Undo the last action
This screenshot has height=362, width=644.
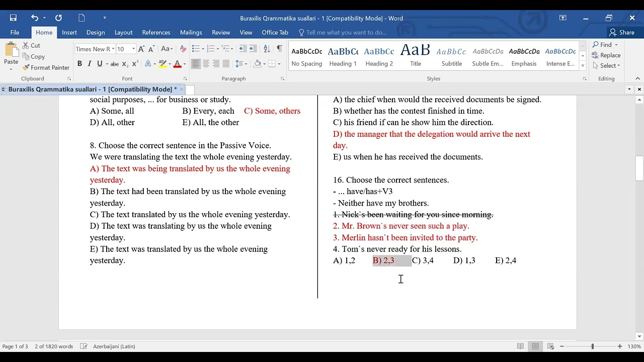34,18
